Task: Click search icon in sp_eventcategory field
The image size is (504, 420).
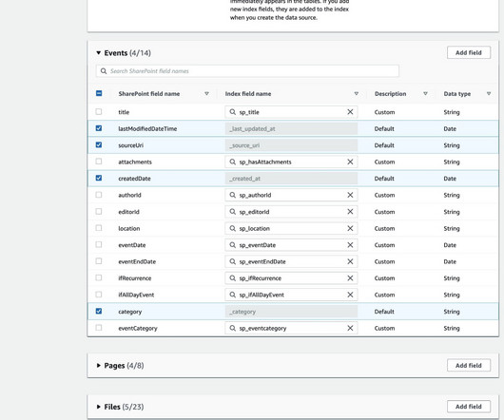Action: click(x=232, y=328)
